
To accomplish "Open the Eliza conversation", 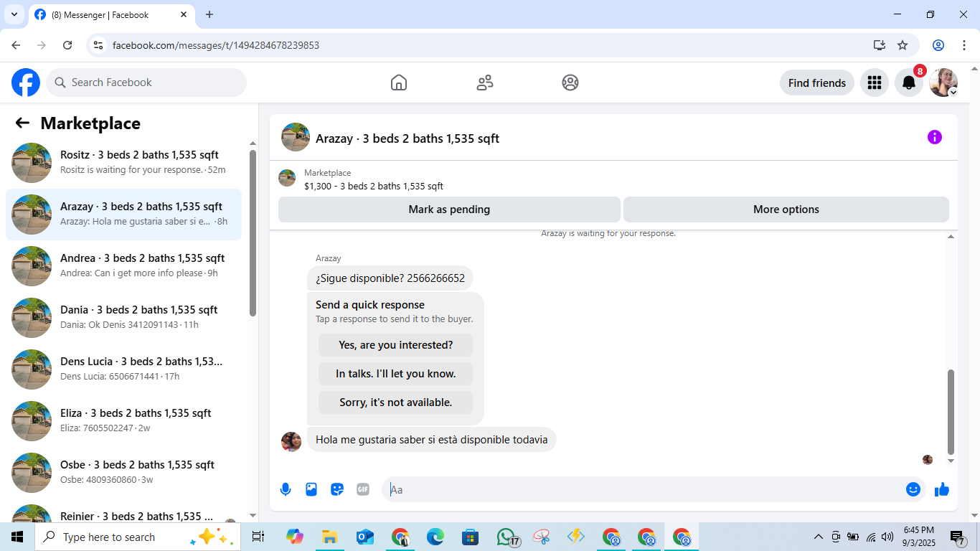I will click(x=123, y=421).
